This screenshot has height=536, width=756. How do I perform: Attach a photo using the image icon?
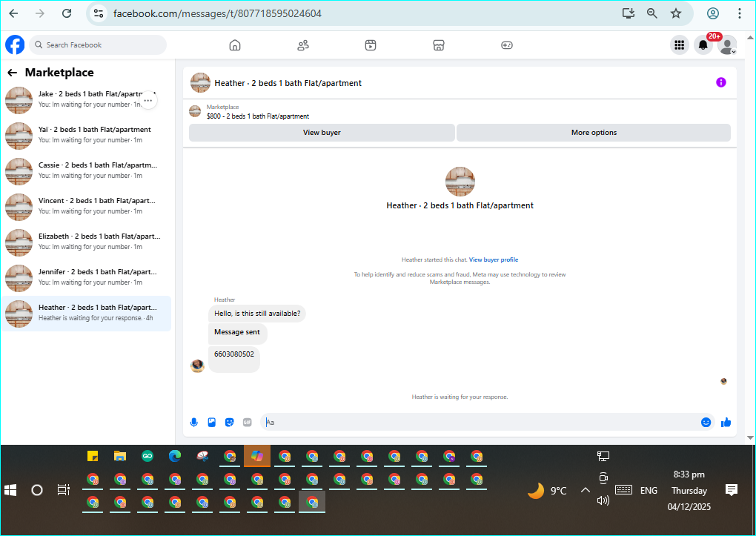[x=212, y=423]
